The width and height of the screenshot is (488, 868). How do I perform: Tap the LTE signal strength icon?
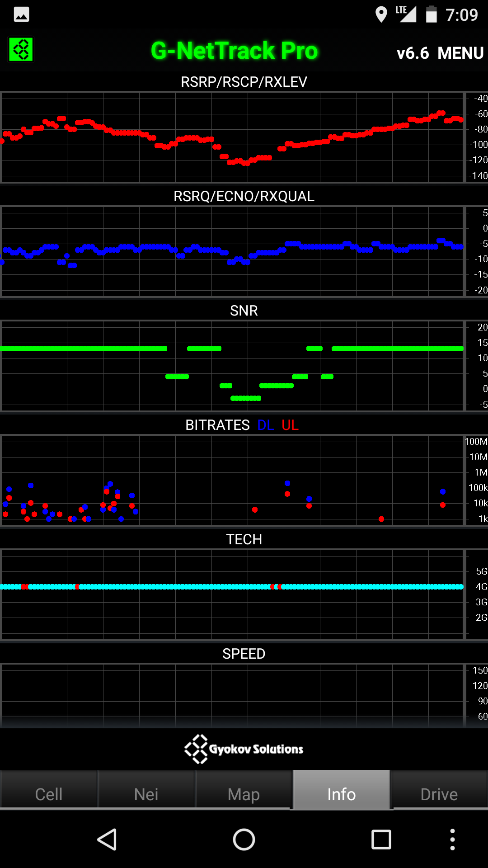[406, 14]
